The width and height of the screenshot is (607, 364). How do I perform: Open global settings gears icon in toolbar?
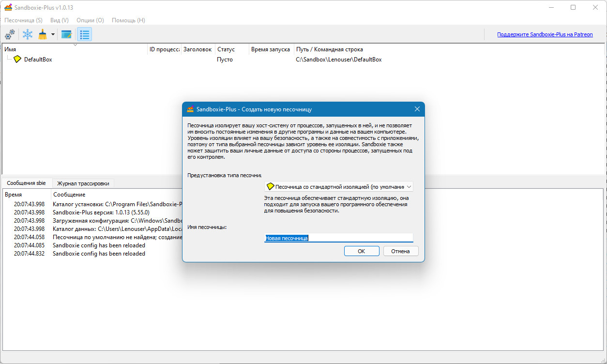pos(10,34)
